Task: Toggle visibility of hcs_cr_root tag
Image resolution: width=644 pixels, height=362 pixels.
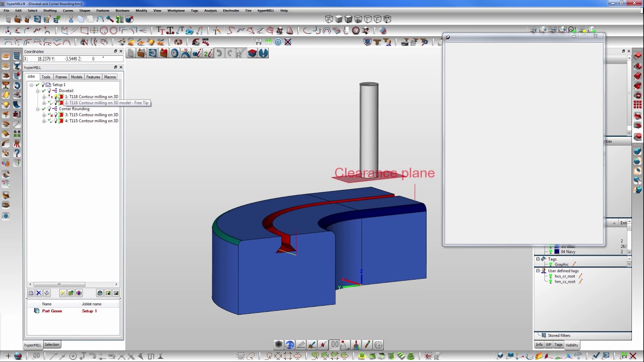Action: pos(550,277)
